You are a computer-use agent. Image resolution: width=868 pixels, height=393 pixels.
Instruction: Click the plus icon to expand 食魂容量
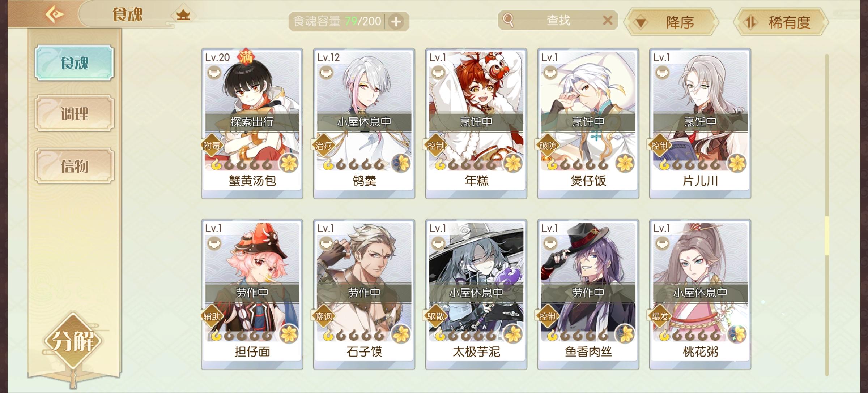coord(396,22)
